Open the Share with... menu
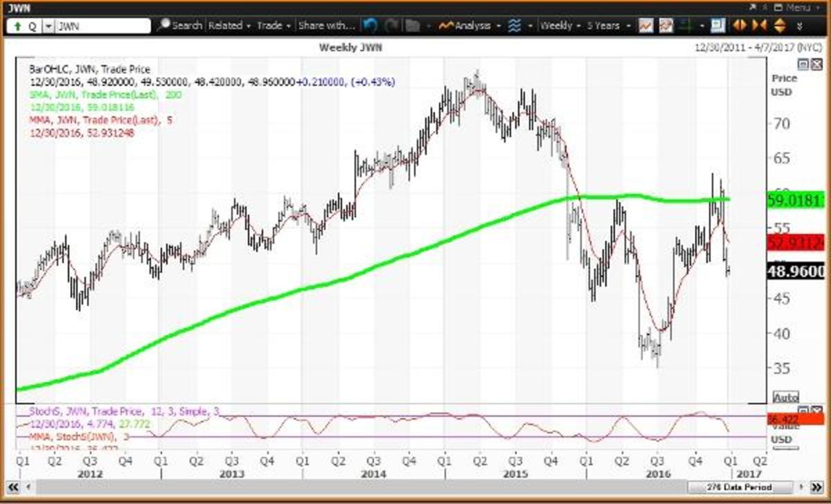 326,26
